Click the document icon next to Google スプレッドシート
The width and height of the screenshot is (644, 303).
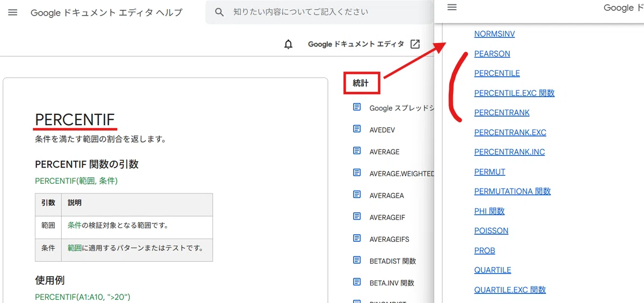tap(357, 107)
